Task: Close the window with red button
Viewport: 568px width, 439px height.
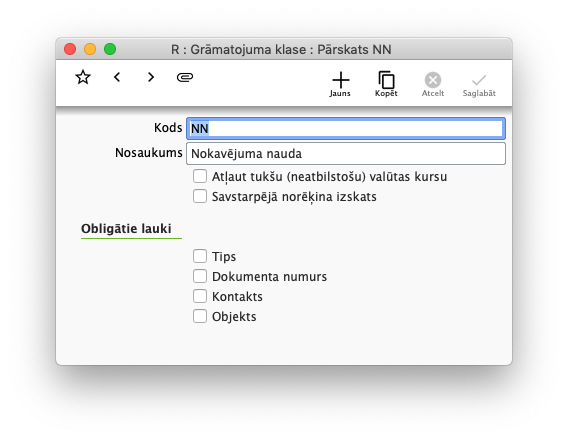Action: coord(70,49)
